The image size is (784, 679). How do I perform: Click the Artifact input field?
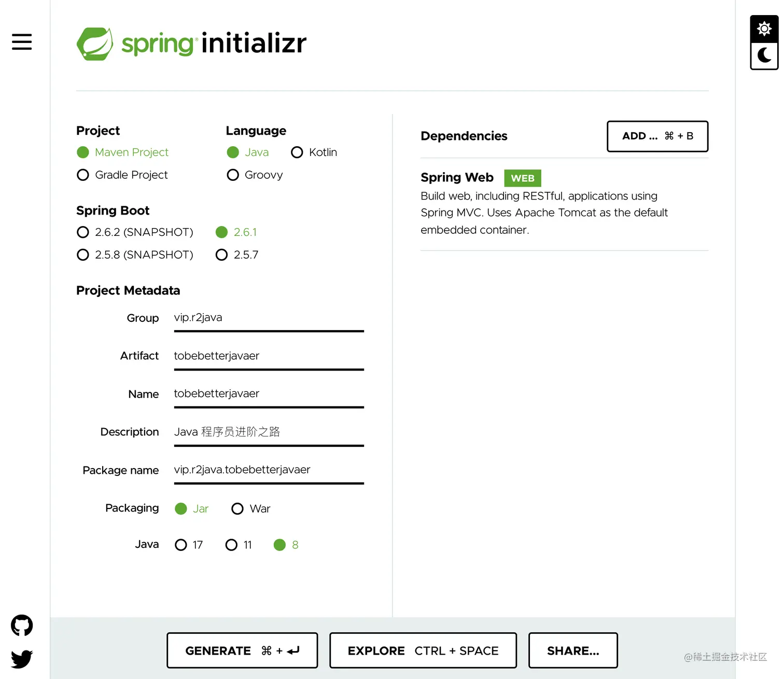(x=269, y=356)
